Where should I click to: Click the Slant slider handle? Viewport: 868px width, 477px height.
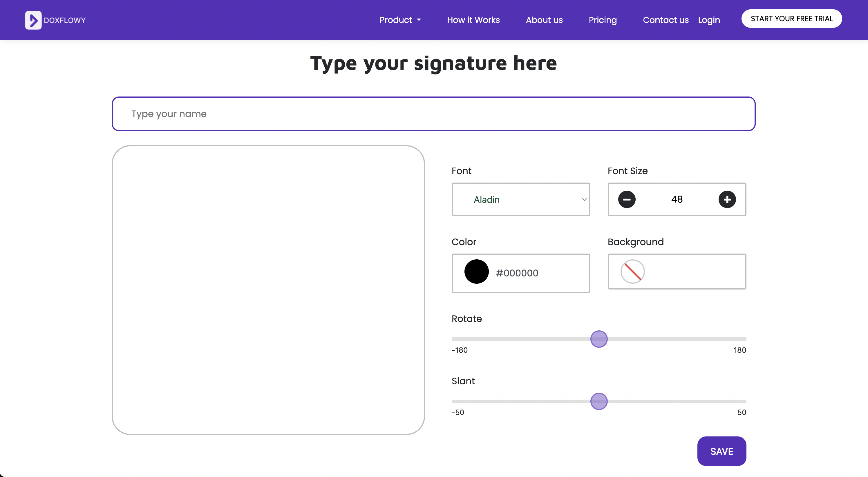tap(599, 401)
